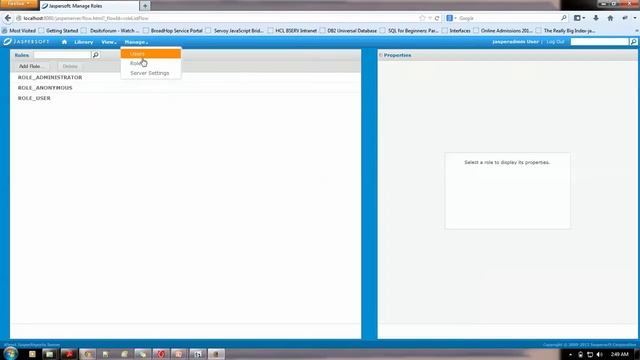Click the jasperadmin User name
640x360 pixels.
coord(516,42)
